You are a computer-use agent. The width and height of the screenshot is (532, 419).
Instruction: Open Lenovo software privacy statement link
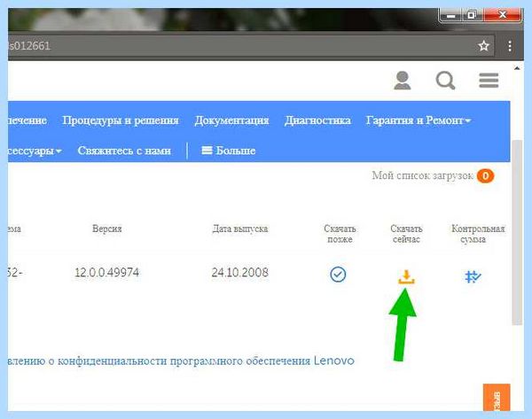pos(181,361)
